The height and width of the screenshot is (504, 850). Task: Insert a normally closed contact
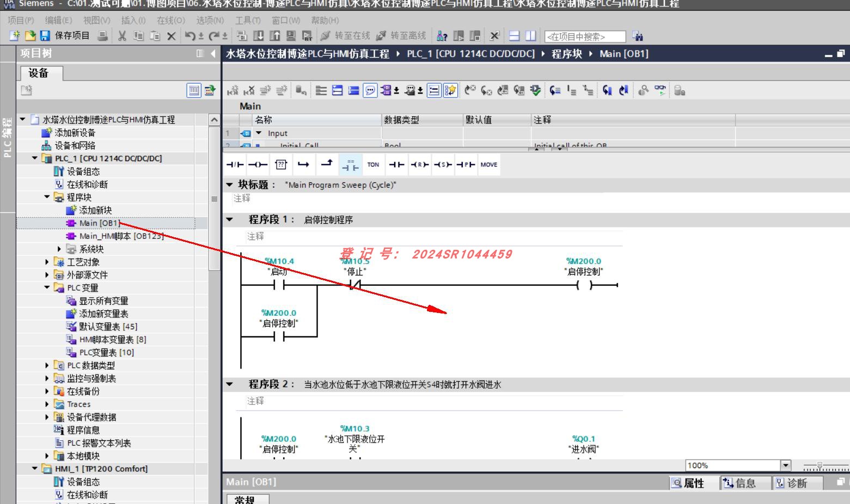[x=235, y=164]
